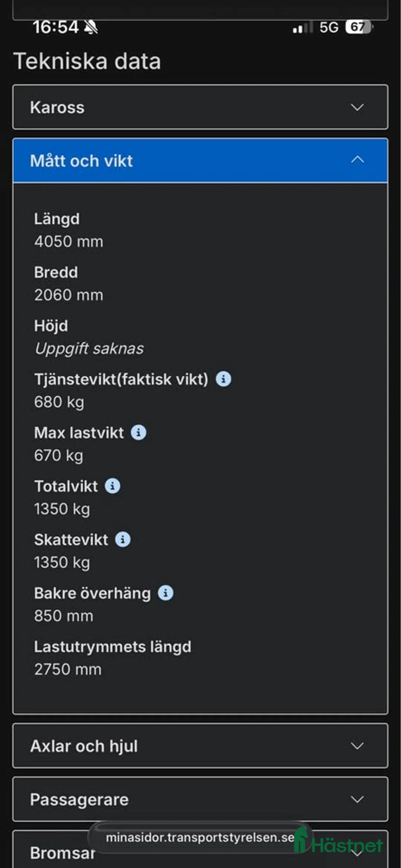
Task: Open the info tooltip for Tjänstevikt
Action: pyautogui.click(x=223, y=380)
